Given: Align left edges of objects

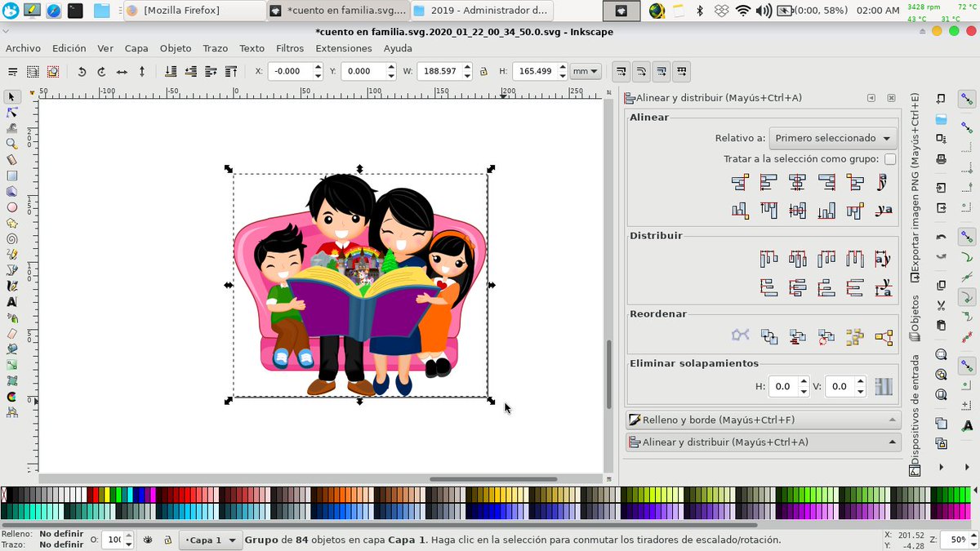Looking at the screenshot, I should [x=768, y=182].
